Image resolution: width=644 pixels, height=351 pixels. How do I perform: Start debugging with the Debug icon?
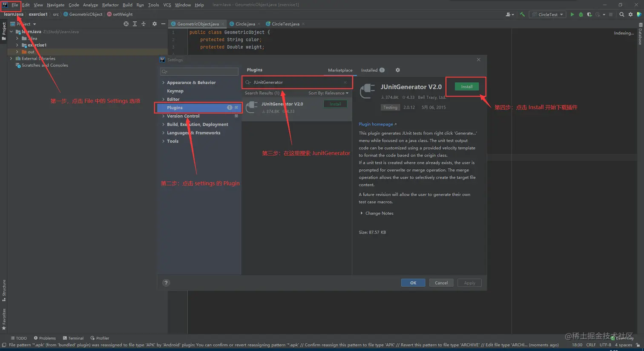pos(581,14)
